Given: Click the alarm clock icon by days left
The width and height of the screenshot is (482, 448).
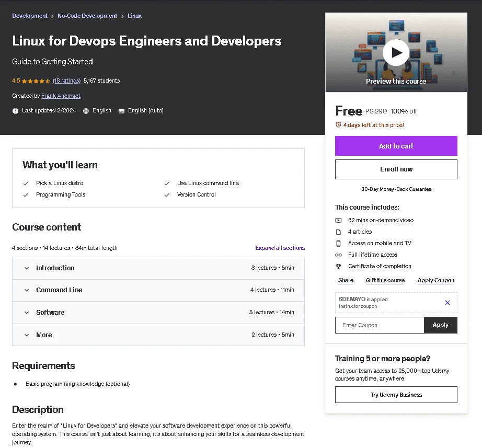Looking at the screenshot, I should (x=338, y=125).
